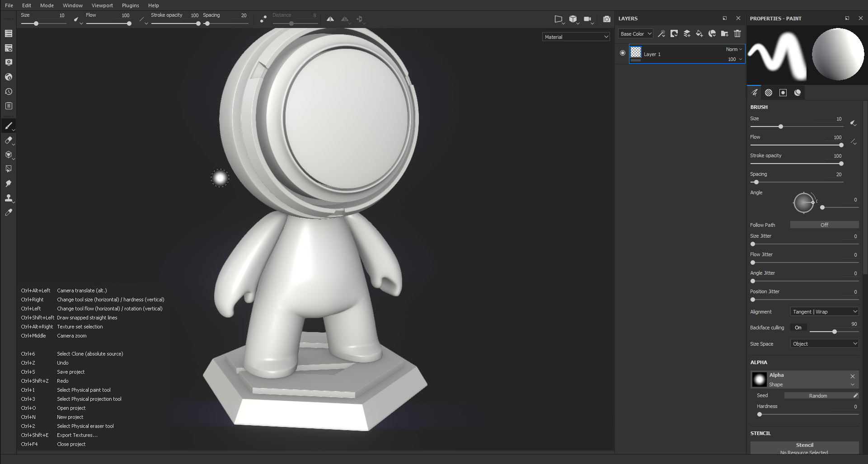868x464 pixels.
Task: Expand the Alpha Shape chevron
Action: pyautogui.click(x=853, y=385)
